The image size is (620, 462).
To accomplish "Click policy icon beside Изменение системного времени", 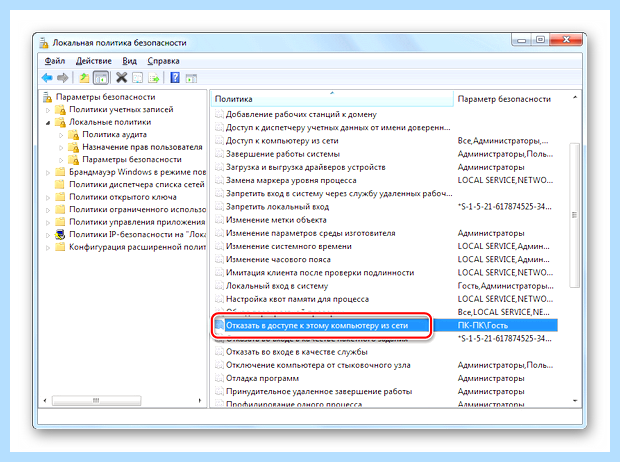I will 219,246.
